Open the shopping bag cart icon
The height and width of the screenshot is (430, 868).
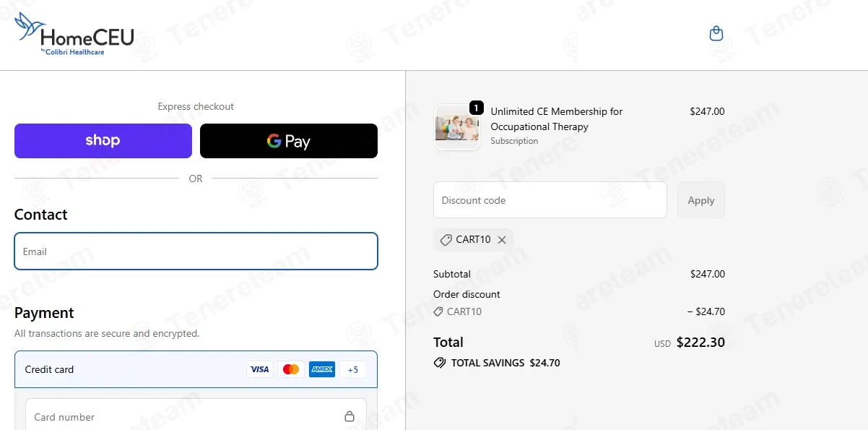coord(716,33)
